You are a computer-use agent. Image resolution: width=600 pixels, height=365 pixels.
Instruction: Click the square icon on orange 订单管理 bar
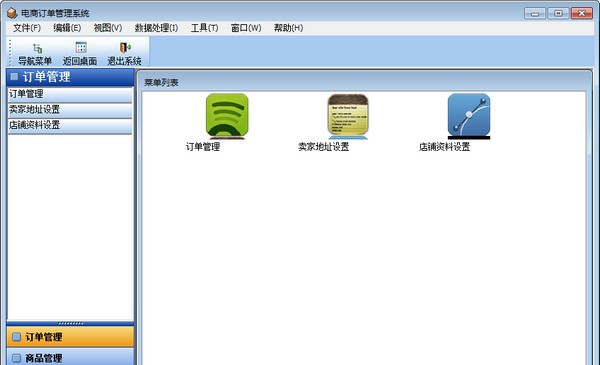click(x=16, y=337)
